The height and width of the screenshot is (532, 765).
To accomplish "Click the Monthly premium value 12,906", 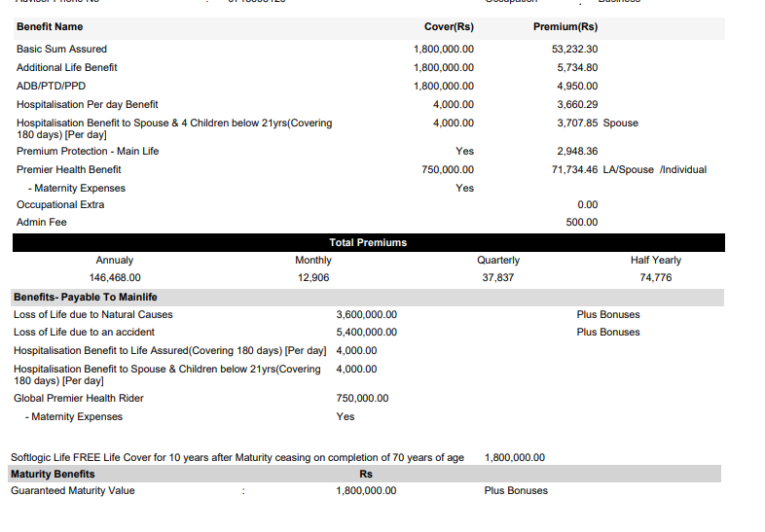I will (313, 278).
